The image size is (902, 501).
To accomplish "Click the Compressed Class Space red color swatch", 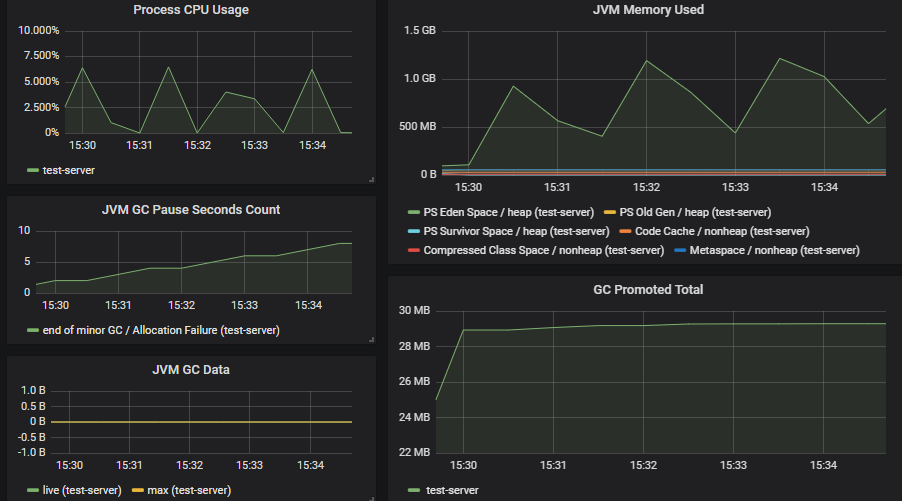I will coord(414,250).
